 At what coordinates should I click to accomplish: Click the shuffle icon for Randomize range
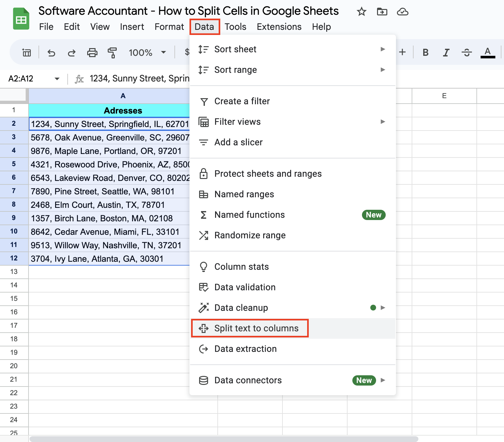(204, 235)
